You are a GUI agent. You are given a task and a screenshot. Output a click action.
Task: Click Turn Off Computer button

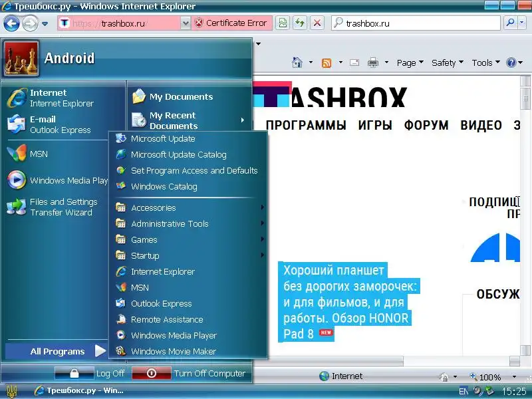(189, 373)
